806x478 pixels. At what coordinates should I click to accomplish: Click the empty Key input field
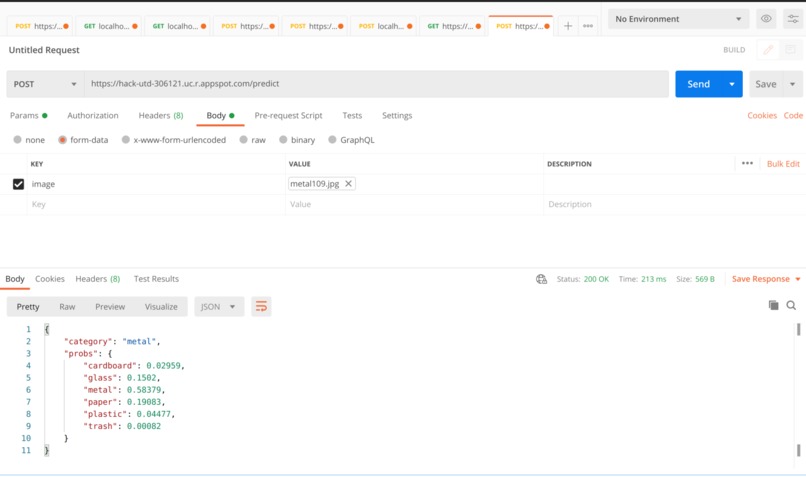click(x=156, y=205)
